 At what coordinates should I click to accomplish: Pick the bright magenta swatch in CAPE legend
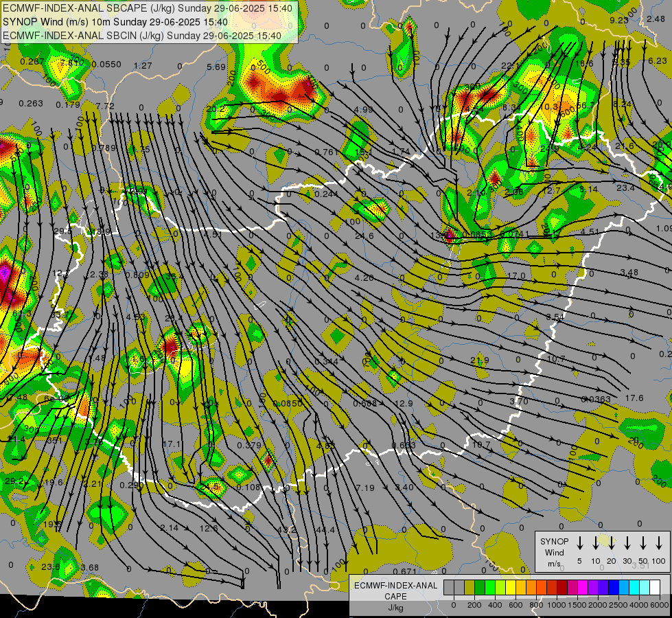[x=583, y=588]
